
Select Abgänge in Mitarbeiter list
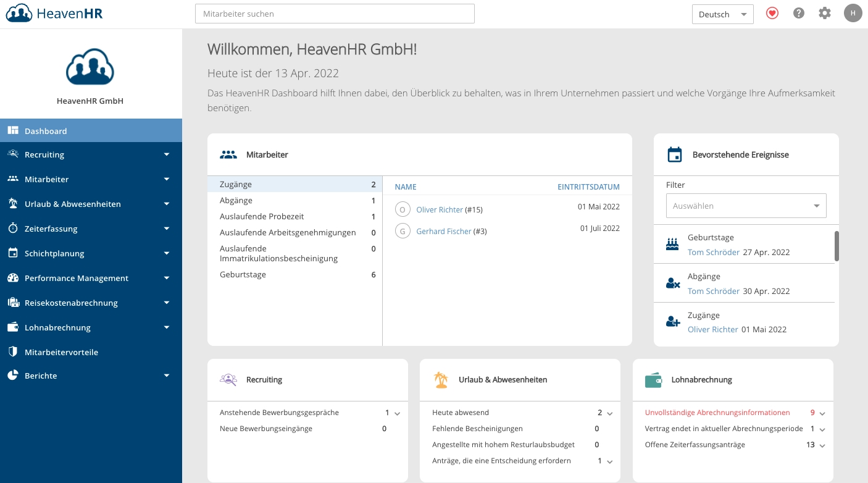click(x=236, y=201)
